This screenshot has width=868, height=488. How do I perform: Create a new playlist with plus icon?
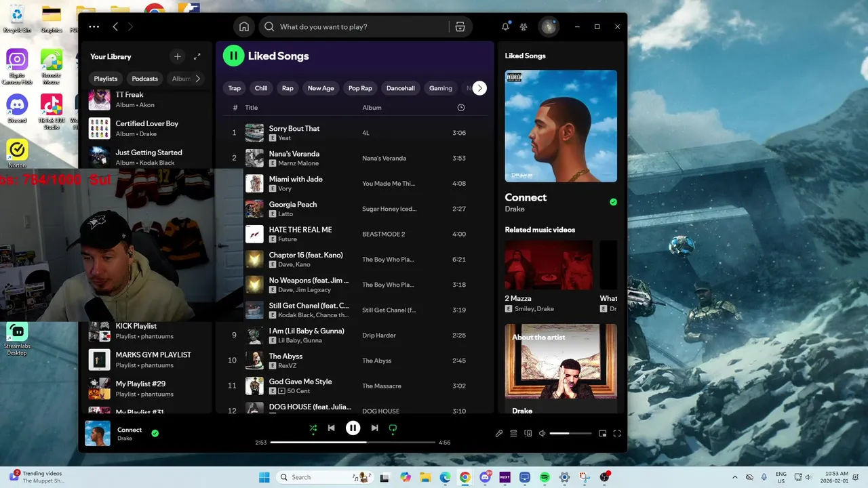pyautogui.click(x=178, y=56)
